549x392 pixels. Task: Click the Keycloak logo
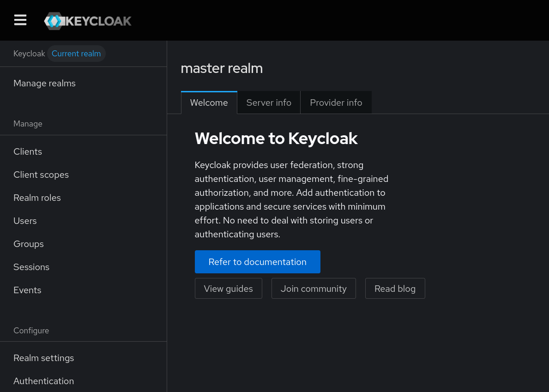click(88, 21)
